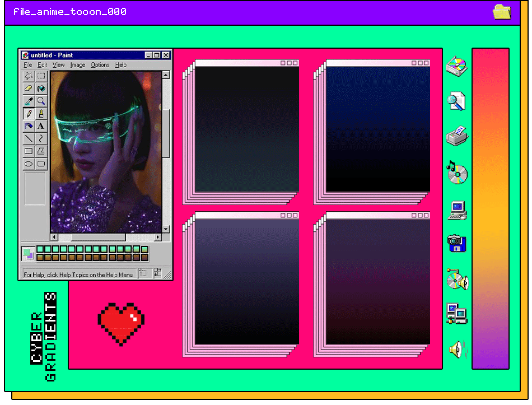Screen dimensions: 532x405
Task: Click the Paint horizontal scrollbar thumb
Action: click(98, 237)
